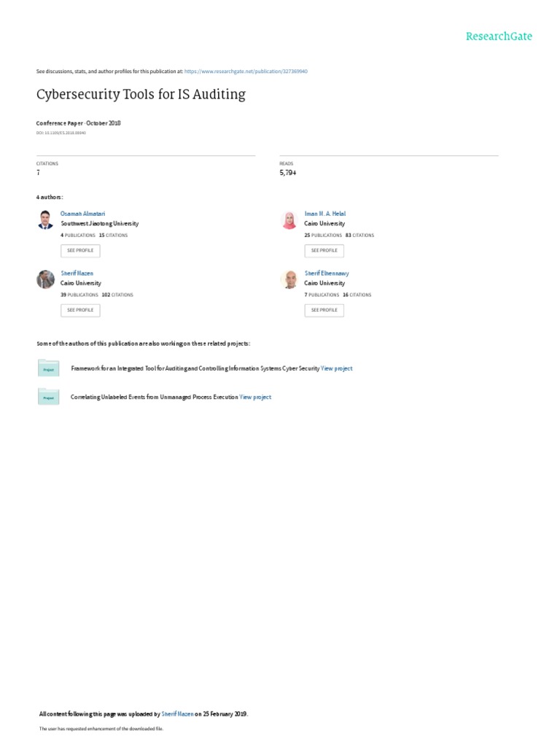Click Sherif Mazen's profile photo
560x747 pixels.
(45, 279)
